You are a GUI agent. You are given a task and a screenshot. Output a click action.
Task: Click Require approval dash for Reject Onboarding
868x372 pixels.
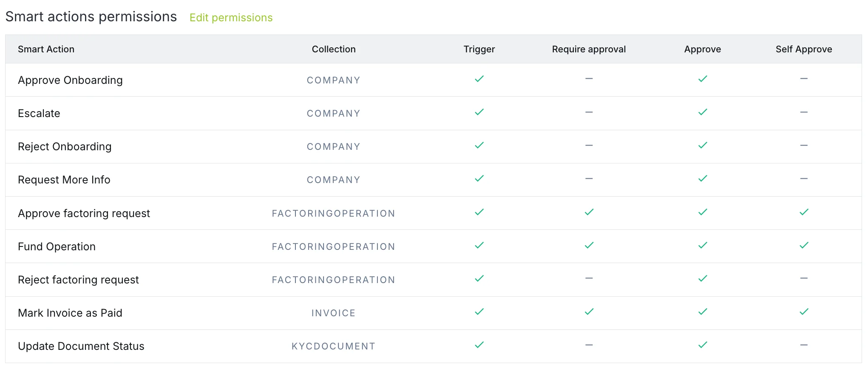point(589,146)
